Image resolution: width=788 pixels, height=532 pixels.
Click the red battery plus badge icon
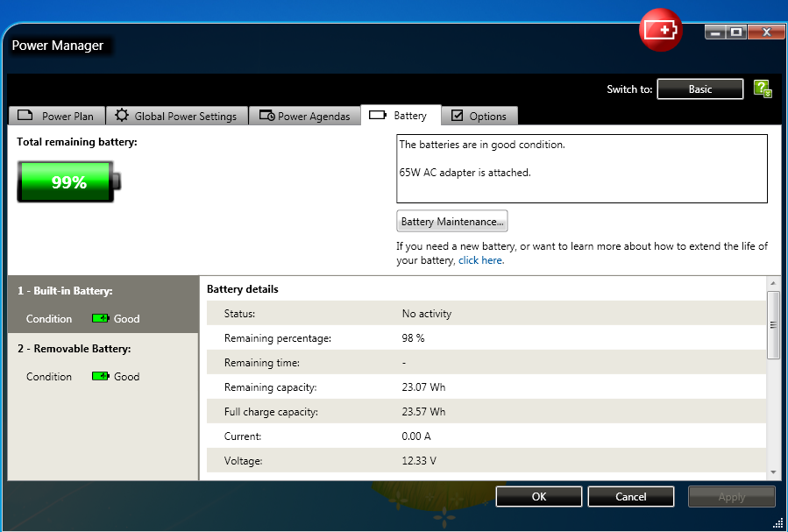(x=660, y=30)
